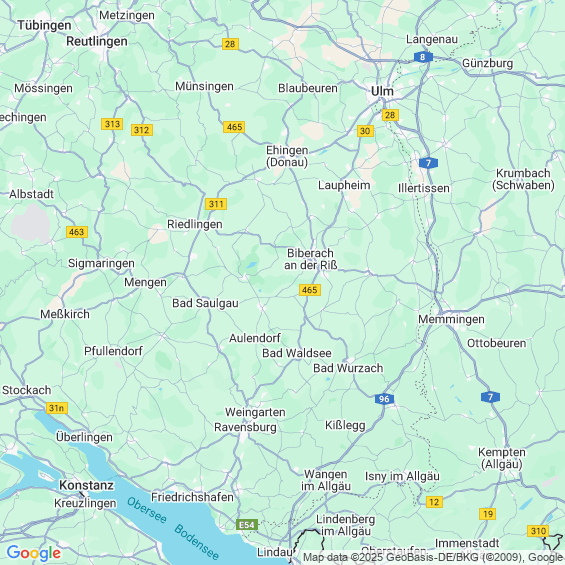Click the A8 highway shield near Langenau
The height and width of the screenshot is (565, 565).
[x=423, y=57]
